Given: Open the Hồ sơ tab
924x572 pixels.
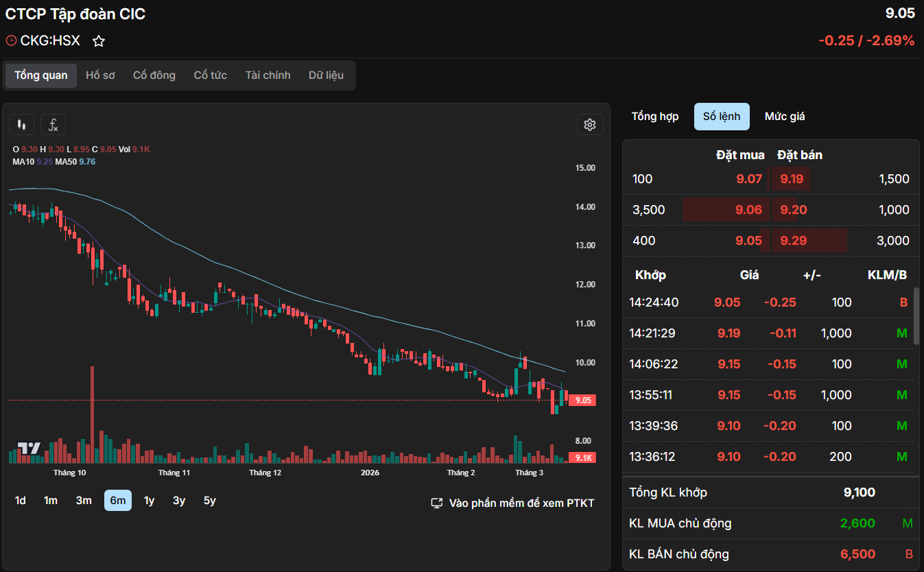Looking at the screenshot, I should coord(100,75).
